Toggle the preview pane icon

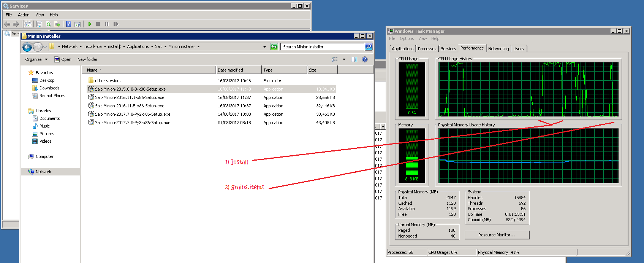(x=354, y=59)
